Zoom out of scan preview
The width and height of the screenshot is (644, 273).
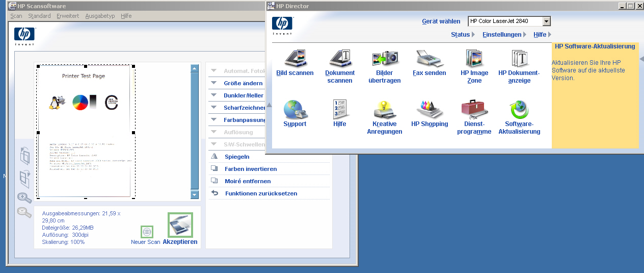pyautogui.click(x=24, y=212)
